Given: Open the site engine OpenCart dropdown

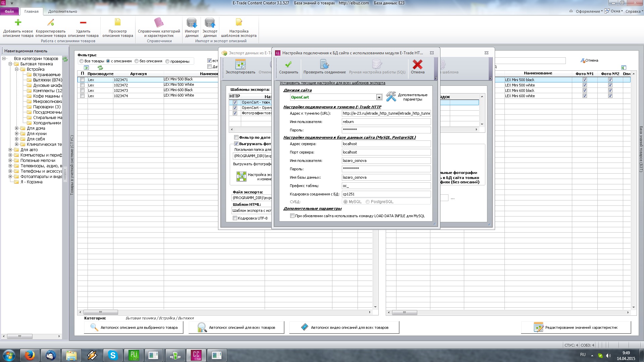Looking at the screenshot, I should coord(379,97).
